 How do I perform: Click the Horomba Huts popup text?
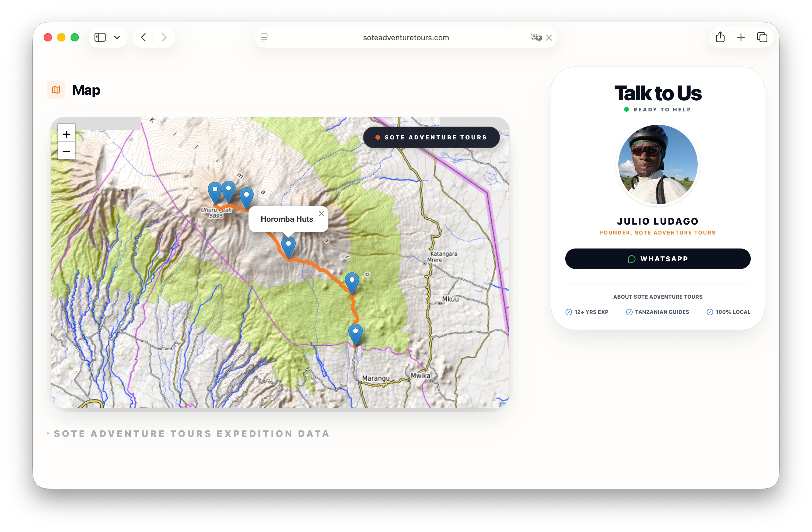tap(287, 219)
